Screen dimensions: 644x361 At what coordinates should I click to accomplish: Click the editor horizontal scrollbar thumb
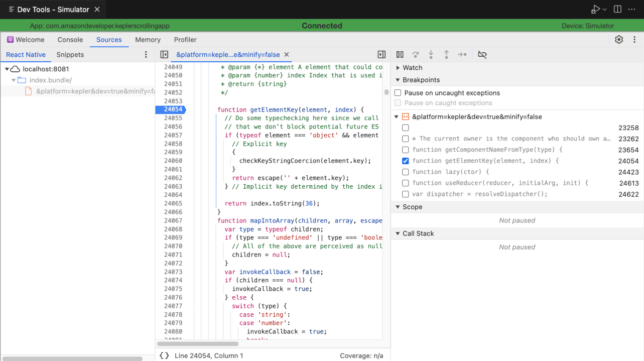[198, 344]
